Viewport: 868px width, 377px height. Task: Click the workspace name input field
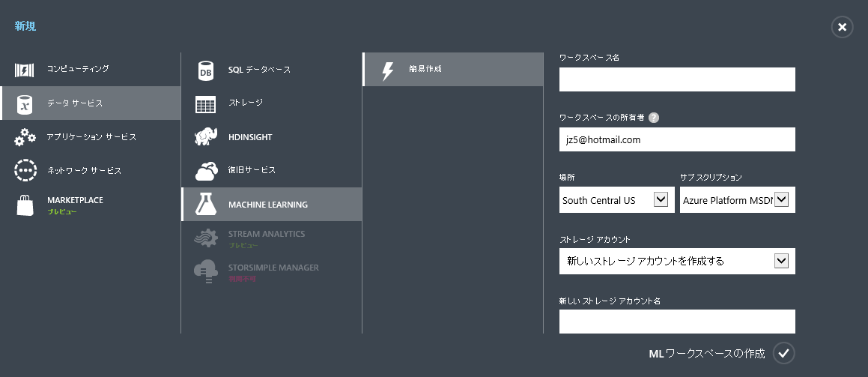[x=676, y=79]
